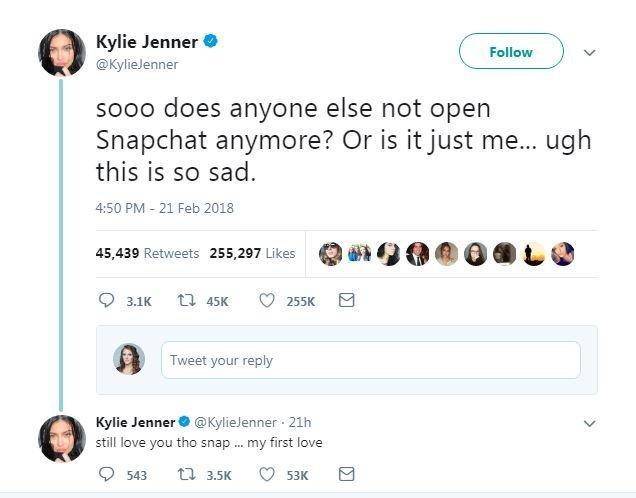Open Kylie Jenner's profile picture in header
Image resolution: width=636 pixels, height=498 pixels.
pos(62,52)
